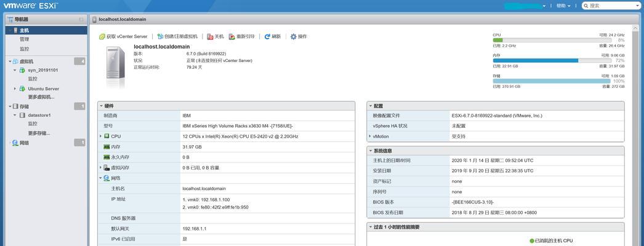The height and width of the screenshot is (246, 644).
Task: Collapse the 虚拟机 tree node
Action: (10, 61)
